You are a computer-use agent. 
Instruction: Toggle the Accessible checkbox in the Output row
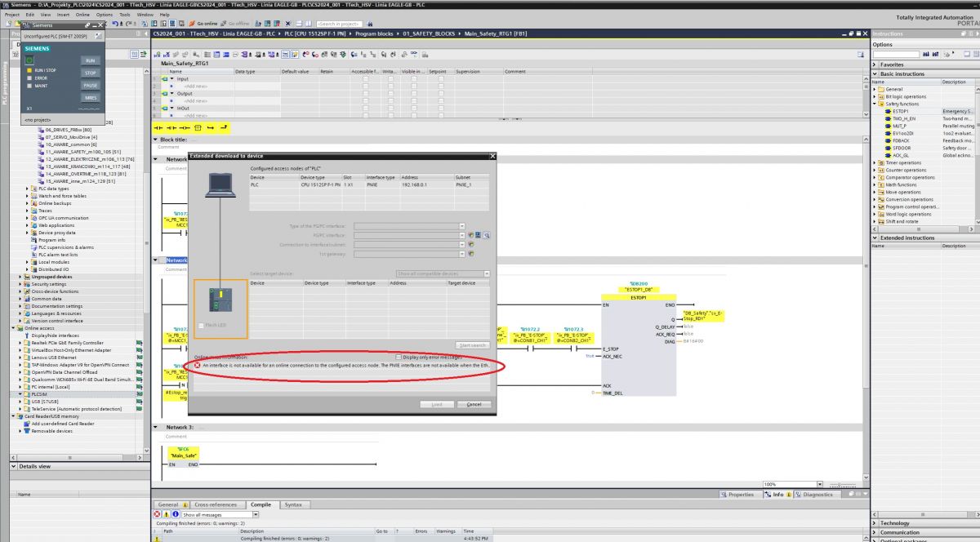pyautogui.click(x=365, y=93)
